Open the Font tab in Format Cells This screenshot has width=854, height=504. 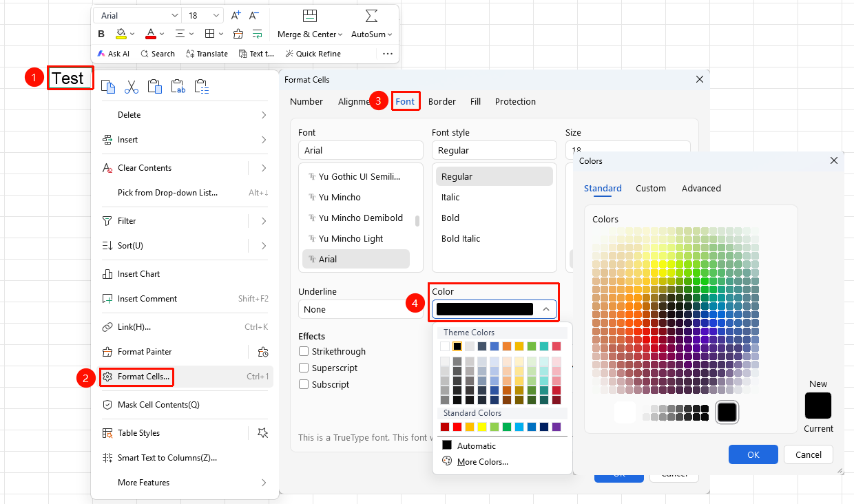tap(405, 101)
